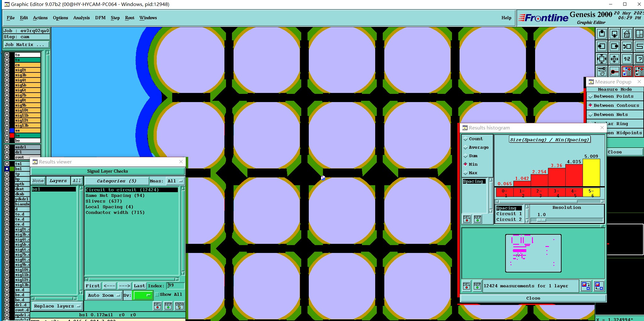
Task: Click DEL icon in Results viewer
Action: tap(157, 306)
